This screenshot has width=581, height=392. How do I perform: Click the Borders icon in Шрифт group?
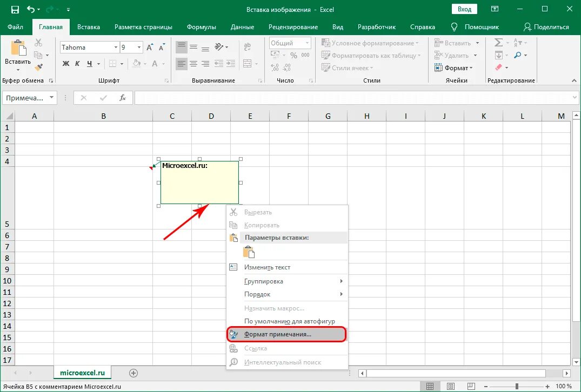tap(113, 64)
